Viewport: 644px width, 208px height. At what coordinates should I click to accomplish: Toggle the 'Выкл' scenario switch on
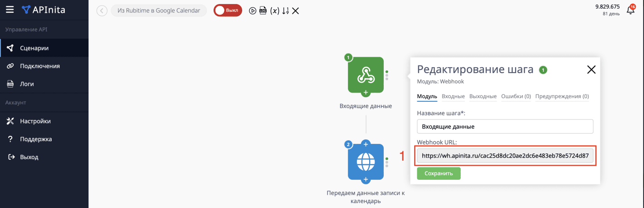[228, 10]
